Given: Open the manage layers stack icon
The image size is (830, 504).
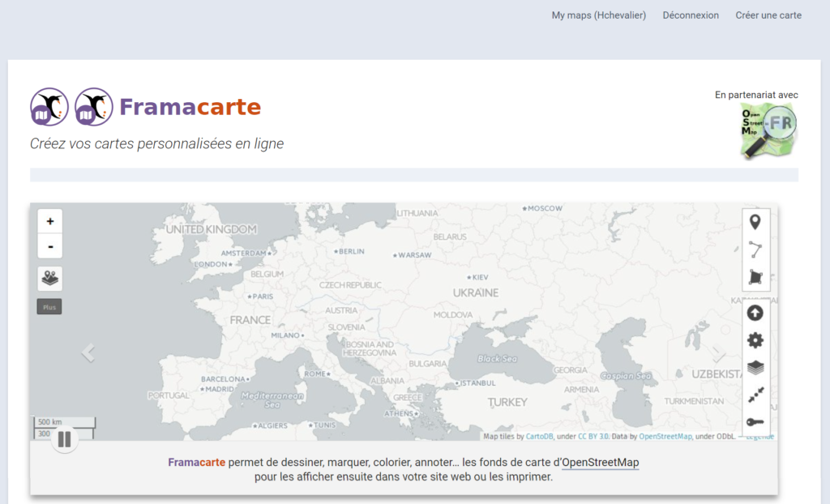Looking at the screenshot, I should [x=755, y=367].
